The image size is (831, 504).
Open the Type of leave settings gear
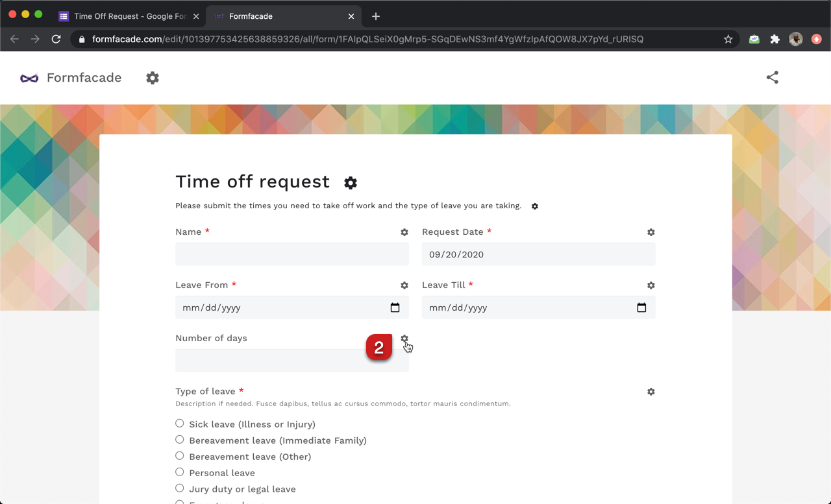point(651,391)
